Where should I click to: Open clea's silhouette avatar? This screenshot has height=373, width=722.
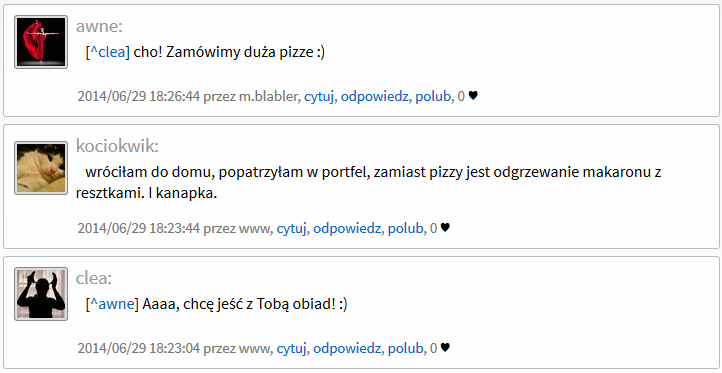click(41, 294)
